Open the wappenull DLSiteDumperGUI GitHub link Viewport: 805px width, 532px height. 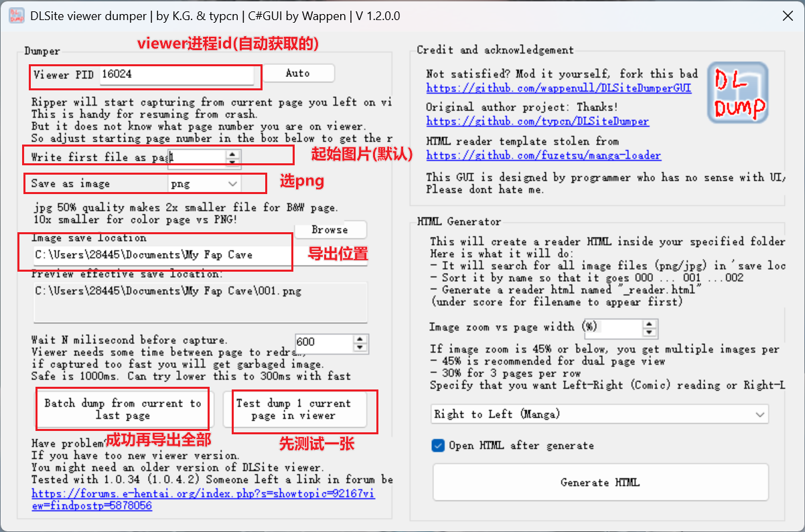coord(559,88)
